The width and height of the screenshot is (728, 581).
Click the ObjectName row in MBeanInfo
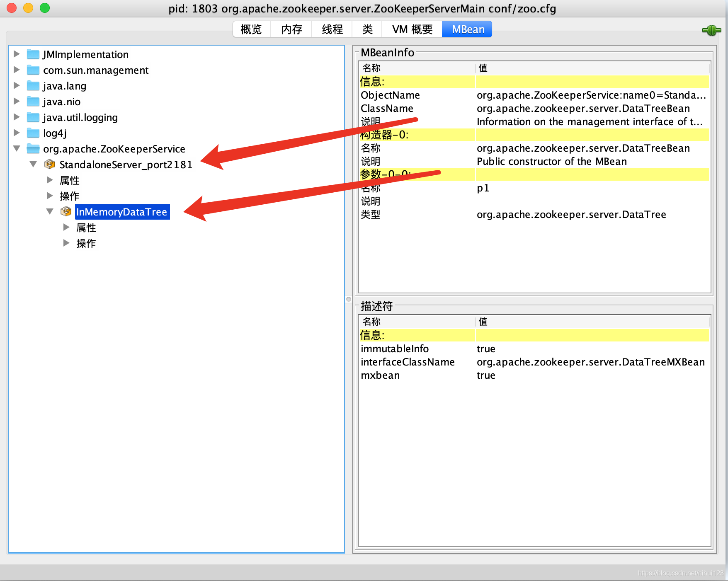pyautogui.click(x=534, y=95)
